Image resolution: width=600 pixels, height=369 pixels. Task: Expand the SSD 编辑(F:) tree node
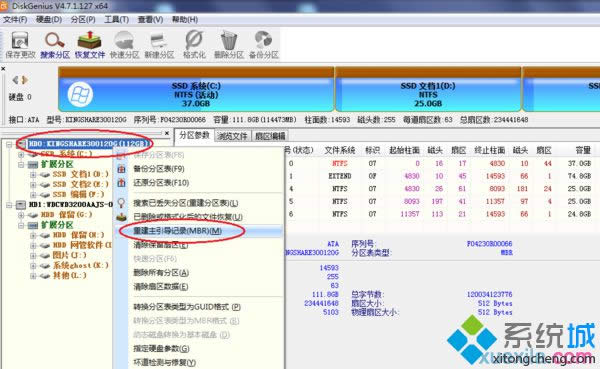coord(33,194)
